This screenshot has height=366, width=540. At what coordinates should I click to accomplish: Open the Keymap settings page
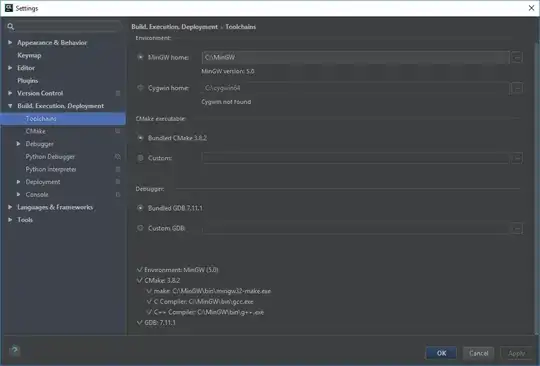(29, 55)
